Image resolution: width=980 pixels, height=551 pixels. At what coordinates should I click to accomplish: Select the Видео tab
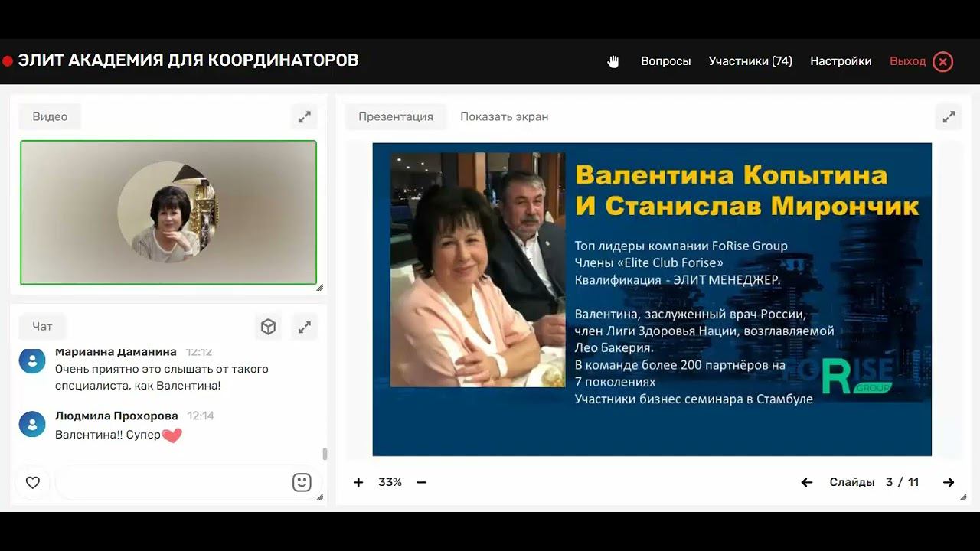pos(50,116)
